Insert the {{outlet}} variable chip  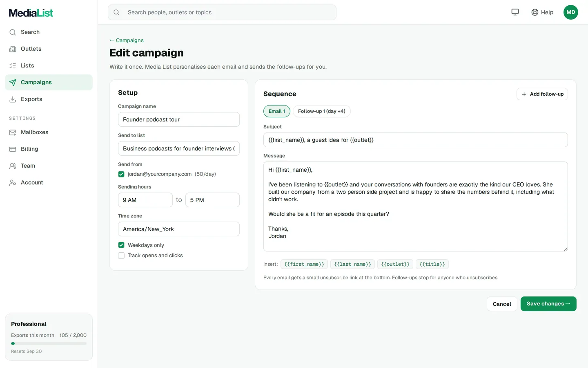pyautogui.click(x=395, y=264)
